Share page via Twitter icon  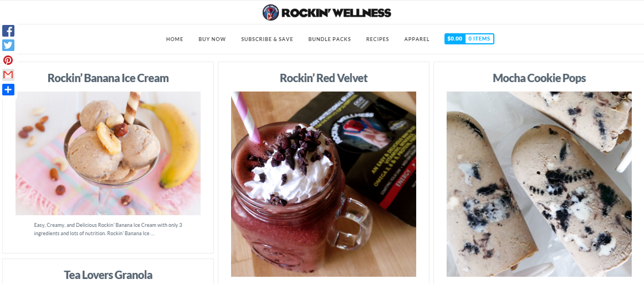[x=8, y=45]
